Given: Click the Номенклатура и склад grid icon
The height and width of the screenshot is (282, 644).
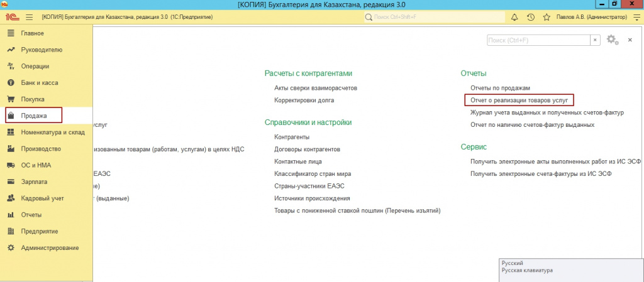Looking at the screenshot, I should pyautogui.click(x=11, y=132).
